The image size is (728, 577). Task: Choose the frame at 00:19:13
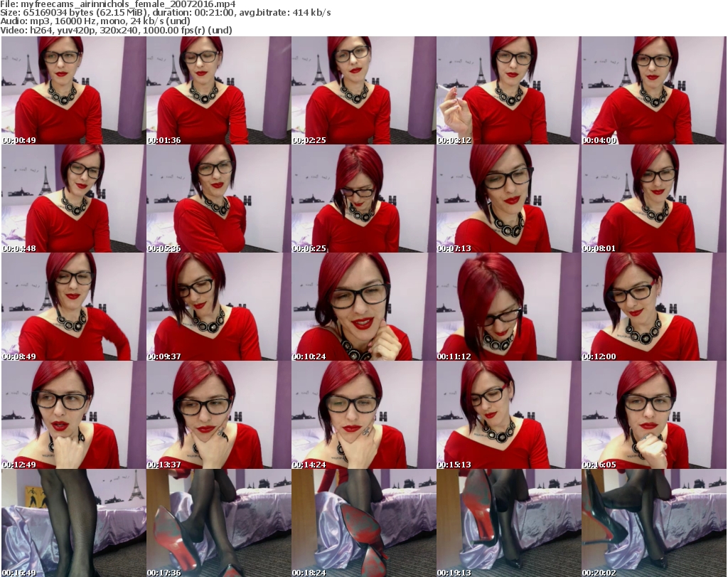coord(508,523)
